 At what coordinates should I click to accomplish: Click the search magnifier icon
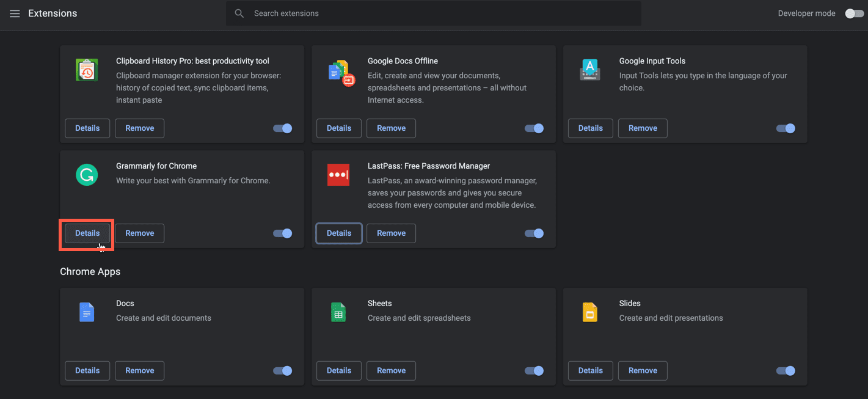click(239, 13)
